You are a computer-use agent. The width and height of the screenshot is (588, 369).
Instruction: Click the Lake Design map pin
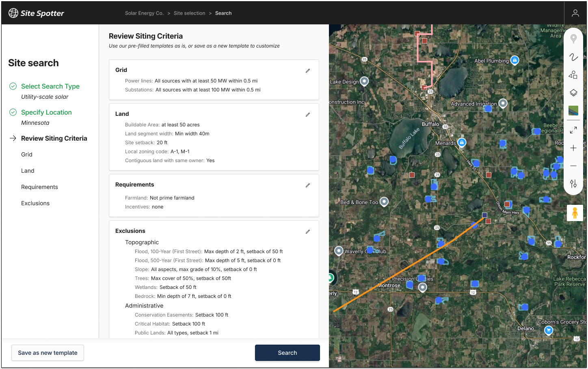[365, 81]
